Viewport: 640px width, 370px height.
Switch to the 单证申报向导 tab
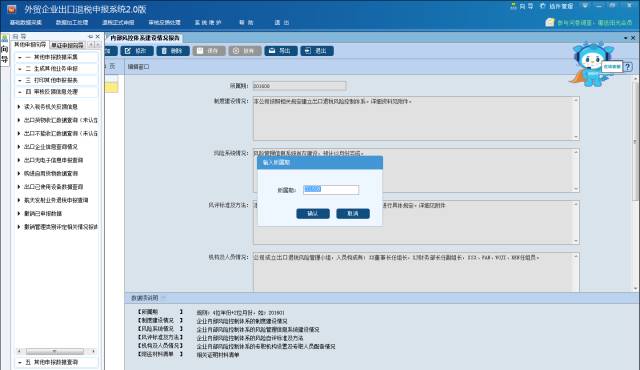[67, 45]
